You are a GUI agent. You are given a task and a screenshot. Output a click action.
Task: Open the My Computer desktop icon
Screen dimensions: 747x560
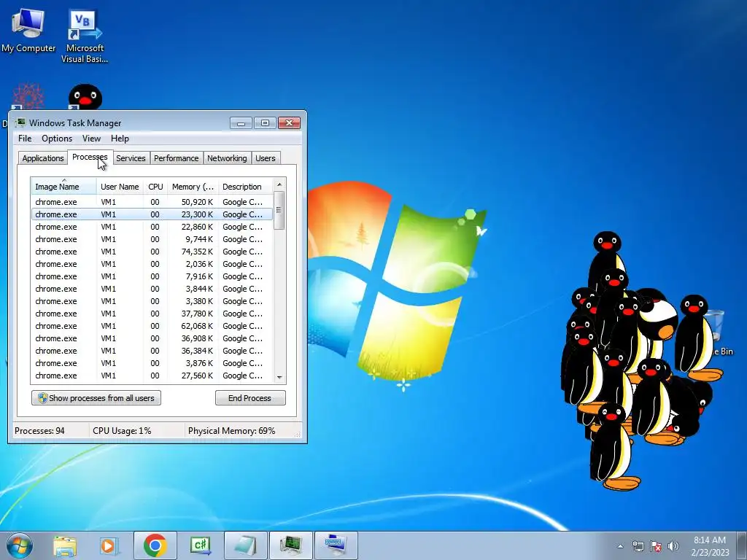click(x=28, y=30)
